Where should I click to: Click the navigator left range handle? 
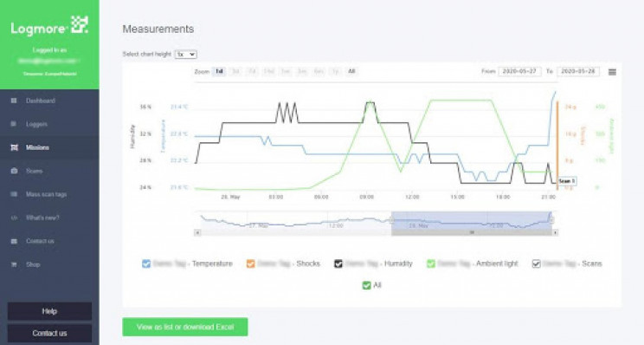pos(391,220)
